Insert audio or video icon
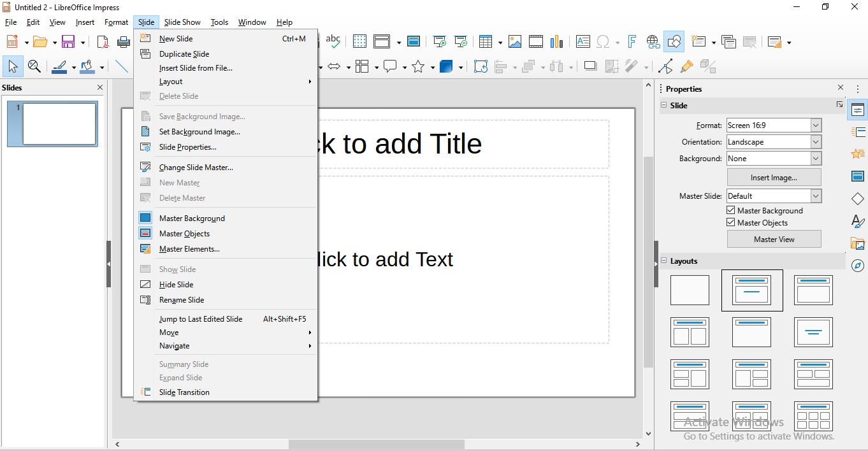868x451 pixels. 536,41
